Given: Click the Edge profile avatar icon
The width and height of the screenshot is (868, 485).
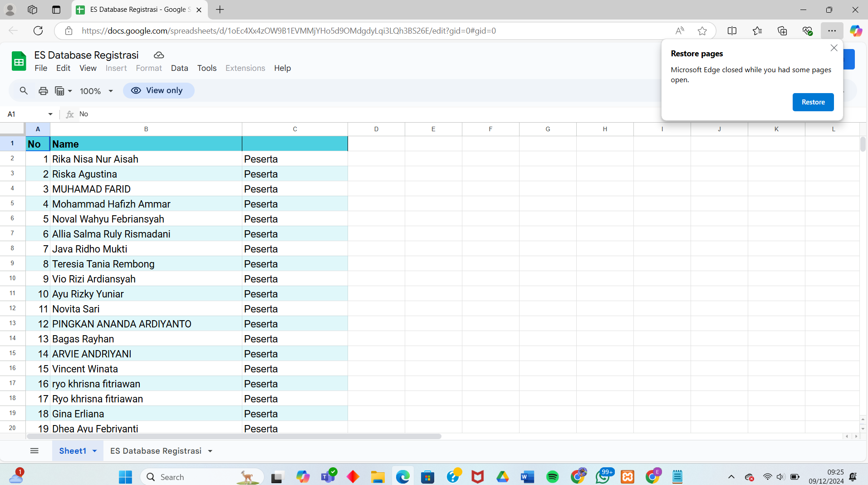Looking at the screenshot, I should pyautogui.click(x=10, y=10).
